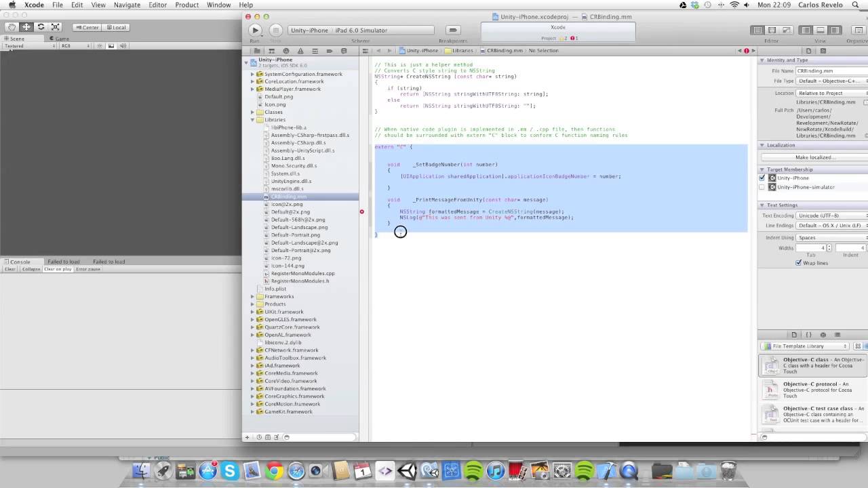Click Clear in the Unity console

(x=10, y=269)
